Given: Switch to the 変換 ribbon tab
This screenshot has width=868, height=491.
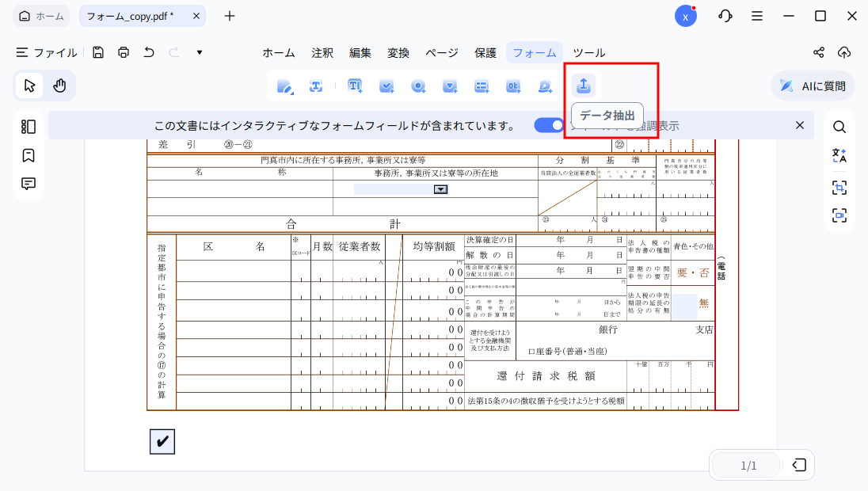Looking at the screenshot, I should click(x=398, y=52).
